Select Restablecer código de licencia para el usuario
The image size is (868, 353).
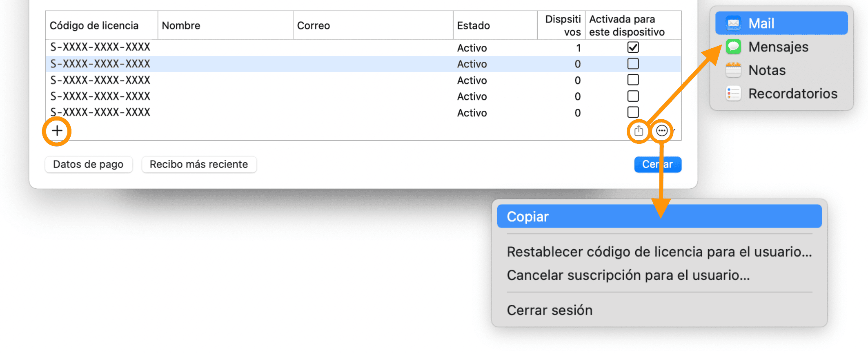659,252
